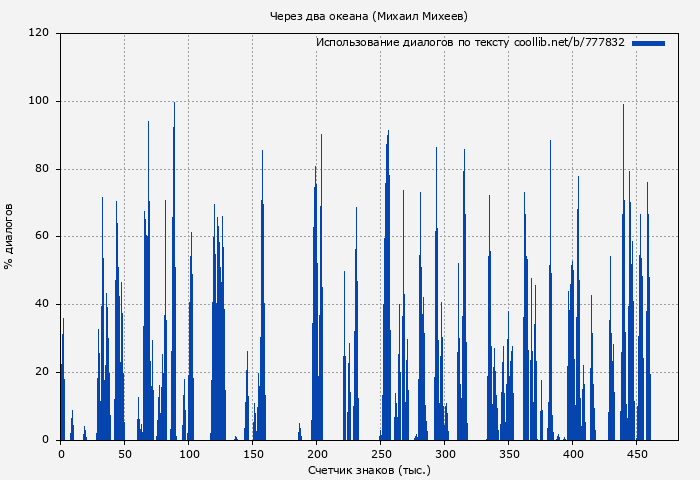Click the '350' tick label on x-axis
This screenshot has height=480, width=700.
coord(509,453)
